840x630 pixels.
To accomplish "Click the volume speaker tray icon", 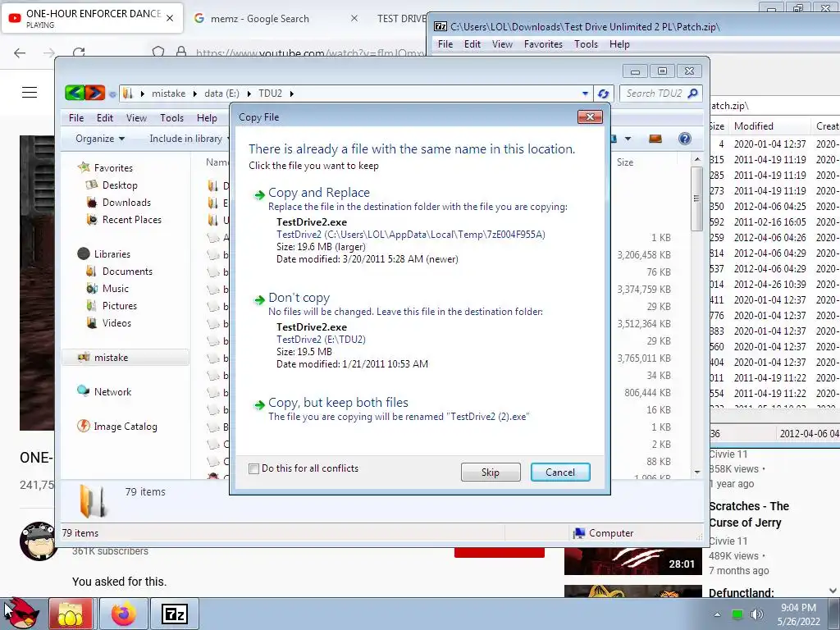I will 757,614.
